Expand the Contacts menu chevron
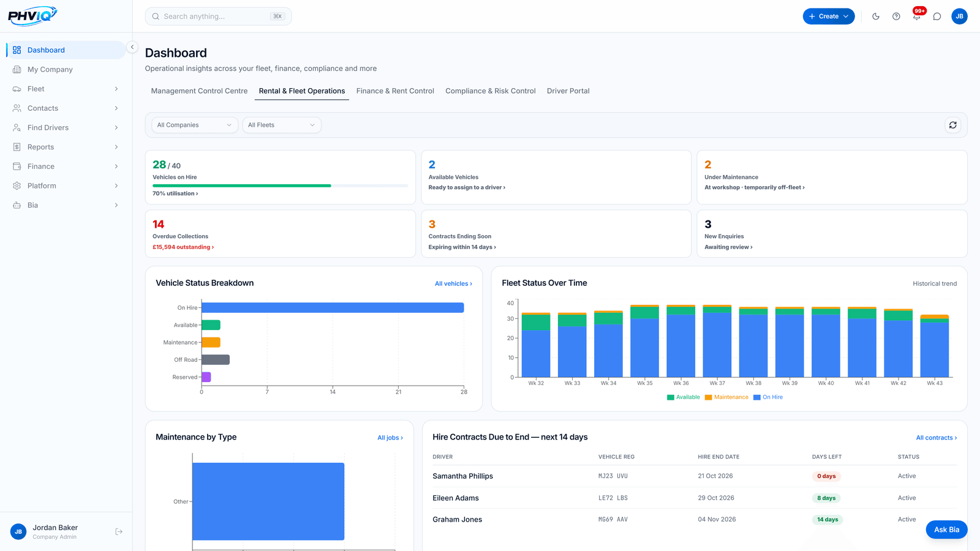980x551 pixels. 116,108
